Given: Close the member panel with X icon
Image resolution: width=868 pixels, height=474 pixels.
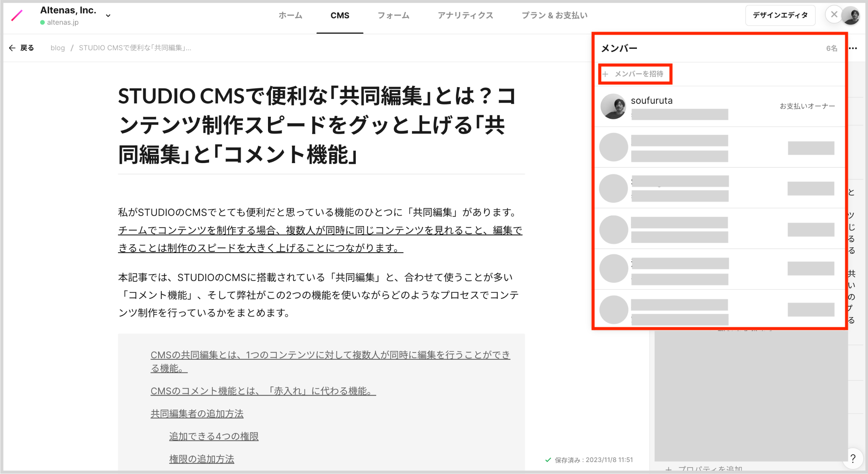Looking at the screenshot, I should (x=834, y=14).
